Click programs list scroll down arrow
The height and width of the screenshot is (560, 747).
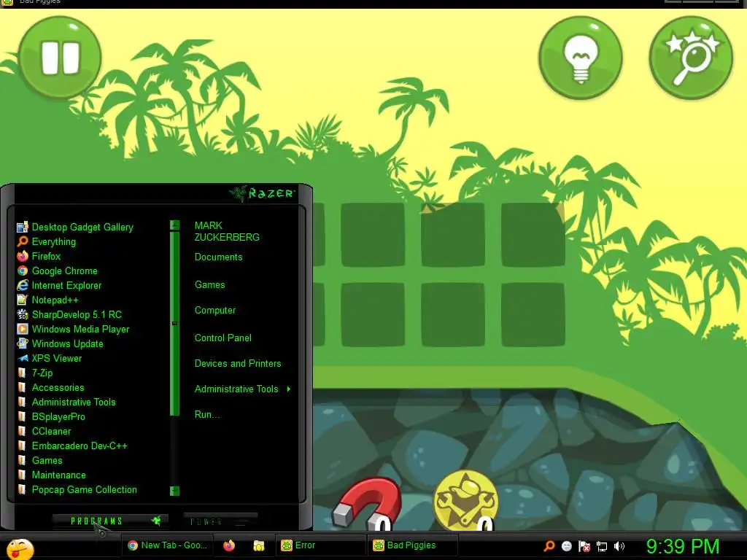click(175, 491)
